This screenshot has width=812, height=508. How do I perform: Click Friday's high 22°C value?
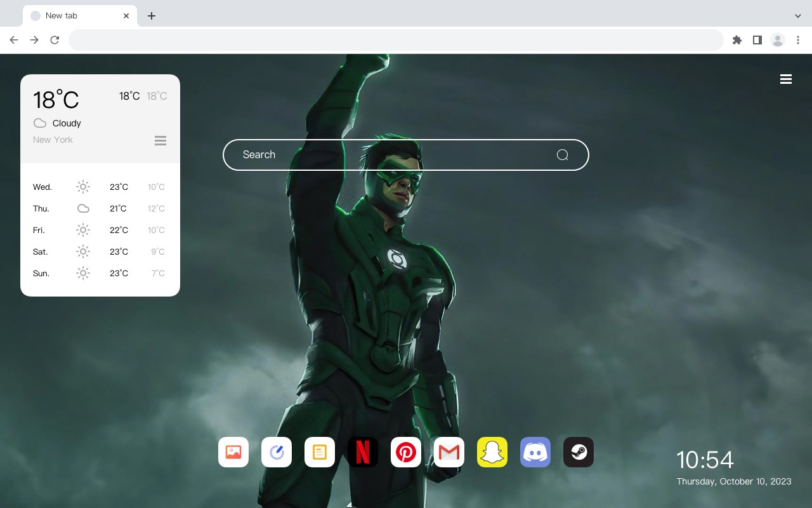pos(119,230)
